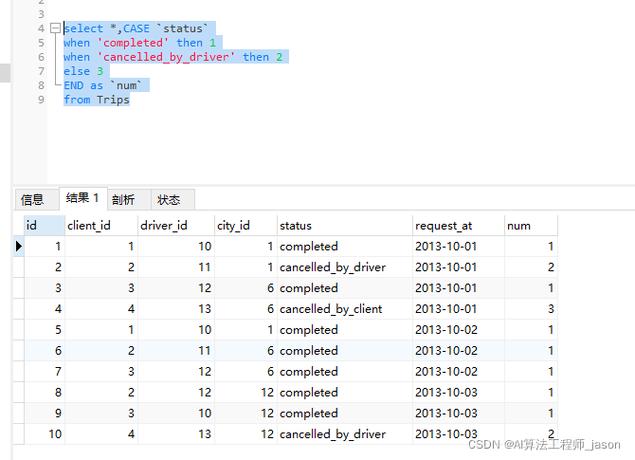Click the city_id column header
Screen dimensions: 635x460
246,226
